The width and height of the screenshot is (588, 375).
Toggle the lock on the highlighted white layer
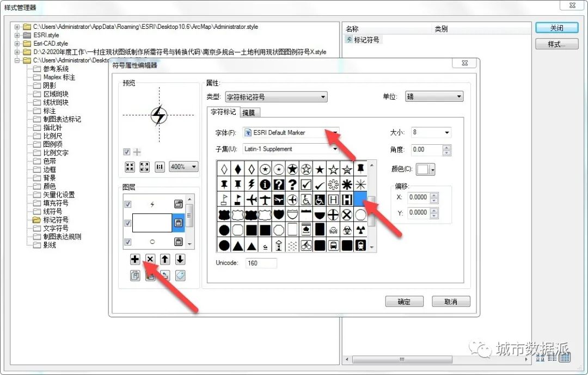coord(179,223)
